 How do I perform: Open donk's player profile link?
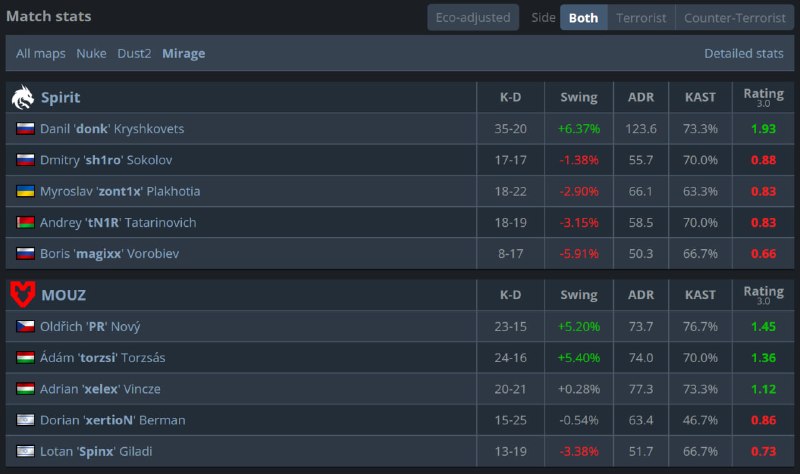[112, 129]
